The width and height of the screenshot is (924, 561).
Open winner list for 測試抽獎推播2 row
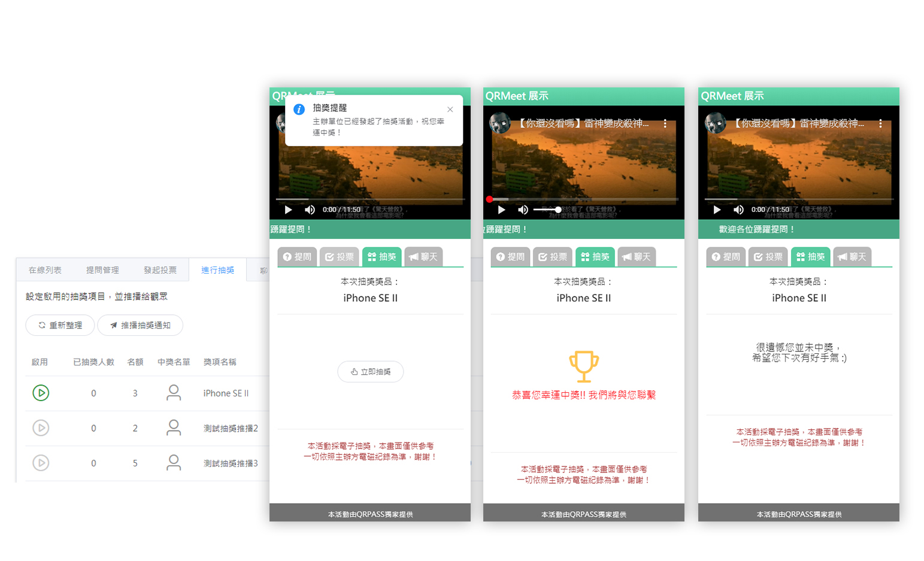174,427
